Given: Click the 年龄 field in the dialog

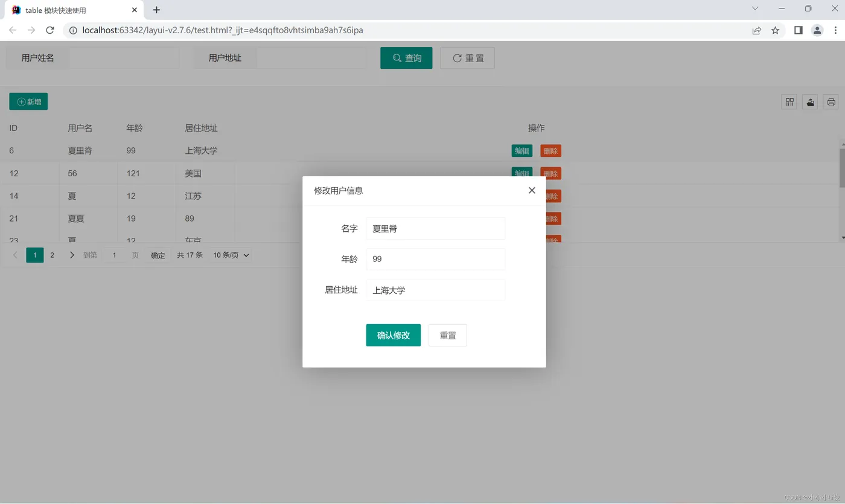Looking at the screenshot, I should pos(435,259).
